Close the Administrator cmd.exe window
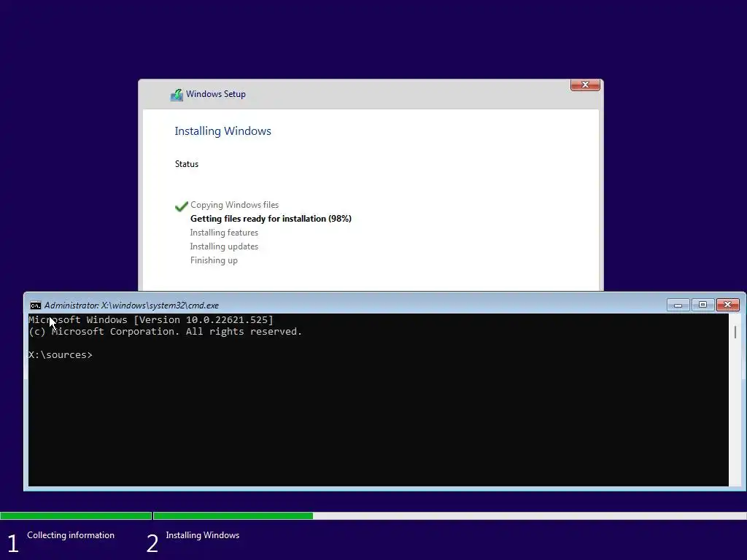The height and width of the screenshot is (560, 747). pyautogui.click(x=727, y=305)
